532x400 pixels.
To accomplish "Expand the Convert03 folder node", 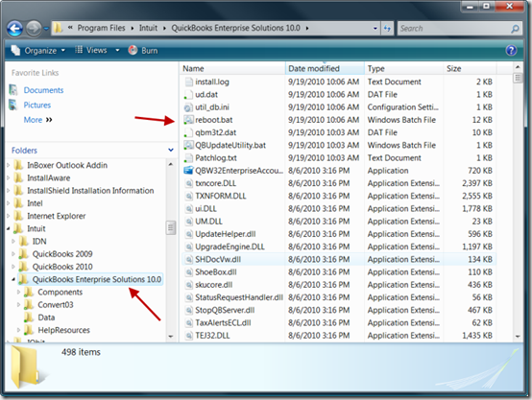I will click(18, 305).
